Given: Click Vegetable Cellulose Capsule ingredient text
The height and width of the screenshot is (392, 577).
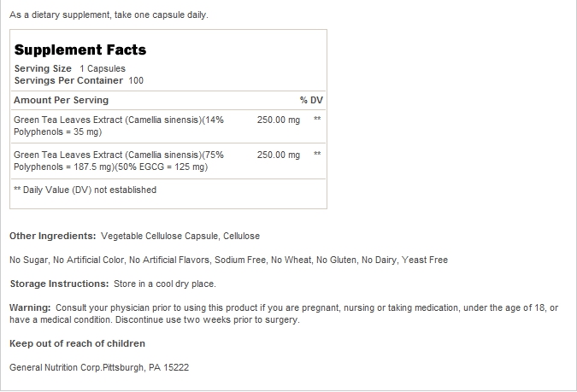Looking at the screenshot, I should [159, 236].
